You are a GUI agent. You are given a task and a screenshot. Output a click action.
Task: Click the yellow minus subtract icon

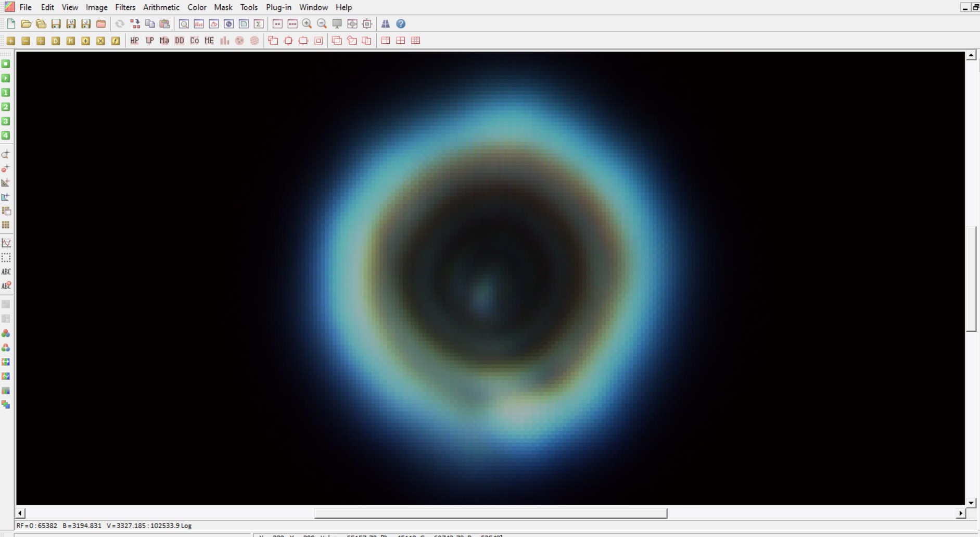tap(26, 41)
